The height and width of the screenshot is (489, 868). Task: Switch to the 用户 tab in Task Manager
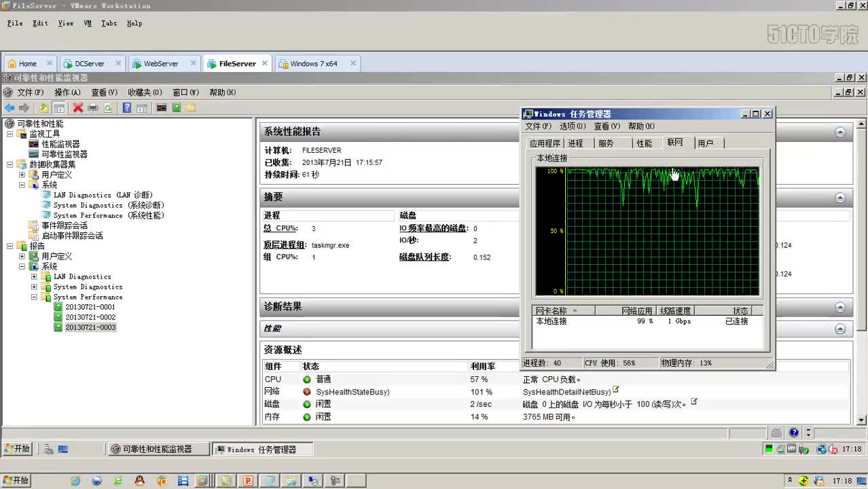tap(706, 143)
